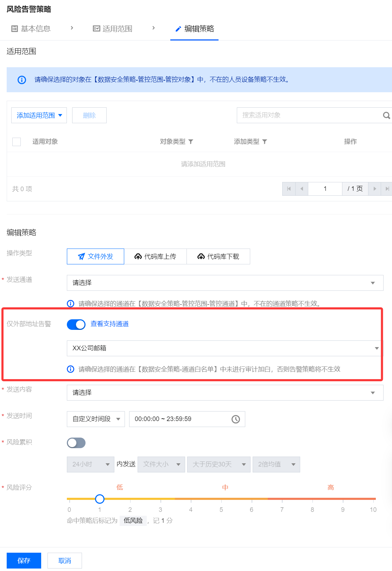Click the first page pagination icon

289,189
